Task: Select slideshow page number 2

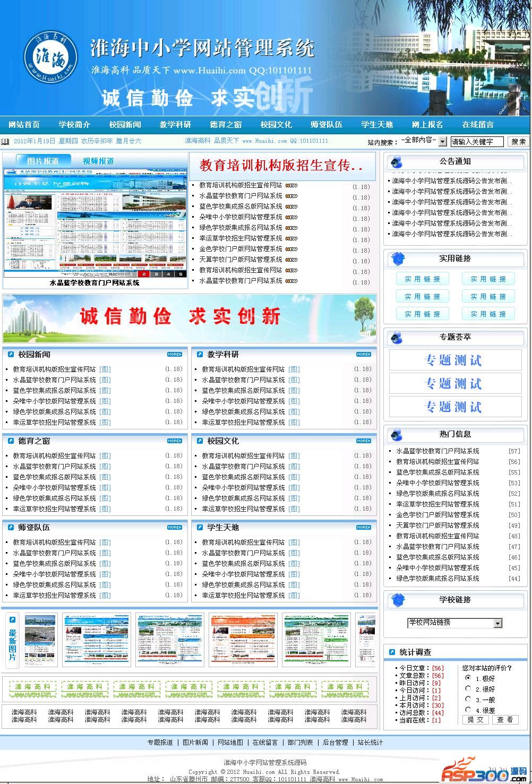Action: coord(143,274)
